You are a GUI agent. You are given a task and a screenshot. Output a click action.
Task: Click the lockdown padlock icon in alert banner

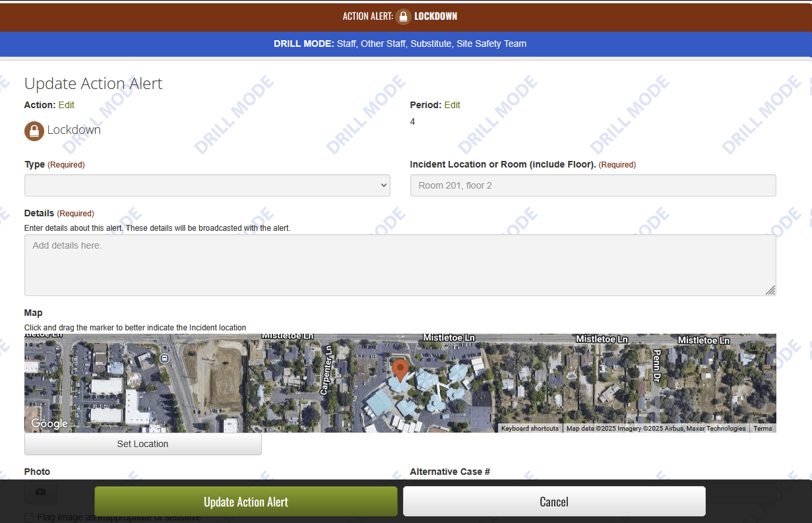click(404, 16)
